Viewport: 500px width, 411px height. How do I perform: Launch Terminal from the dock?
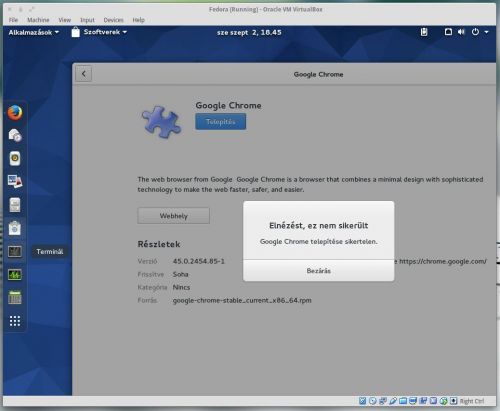coord(15,251)
